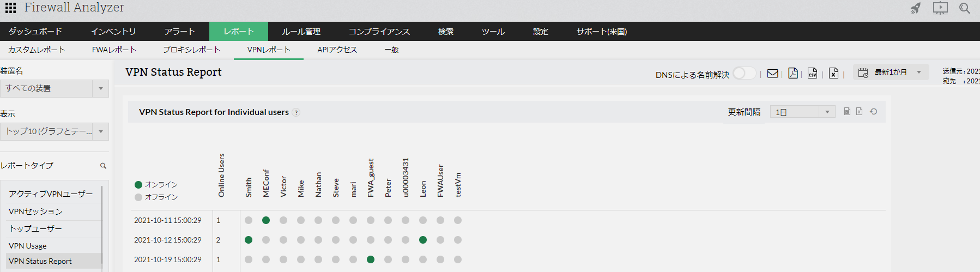Open アクティブVPNユーザー report type
The height and width of the screenshot is (272, 980).
tap(51, 194)
